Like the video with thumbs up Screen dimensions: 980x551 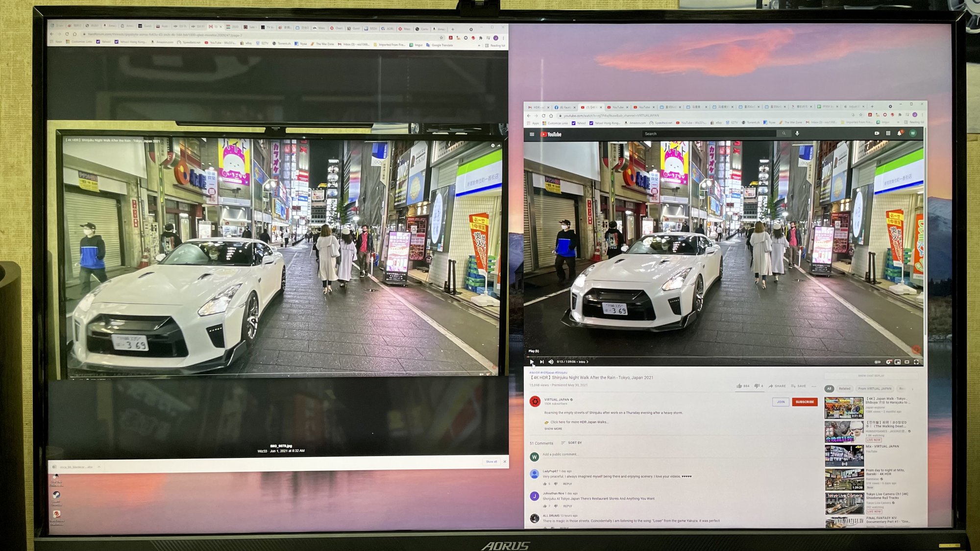pos(739,386)
